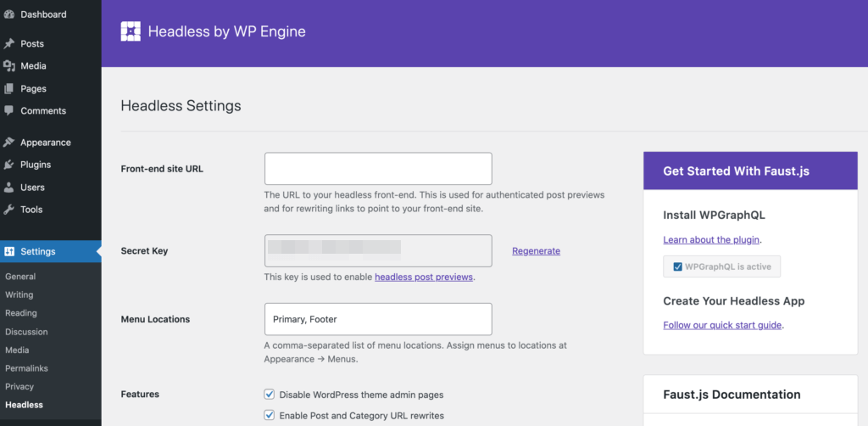Open Privacy settings submenu
Screen dimensions: 868x426
click(x=19, y=387)
